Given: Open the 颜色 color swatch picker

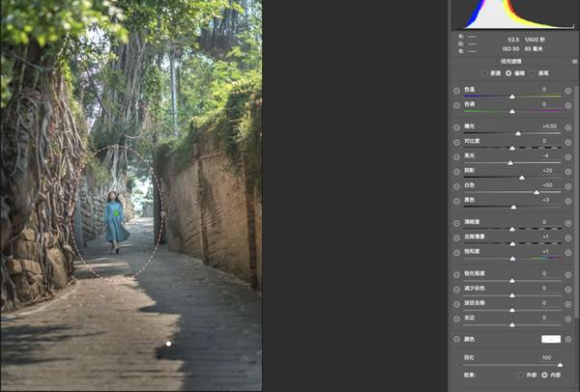Looking at the screenshot, I should (x=551, y=339).
